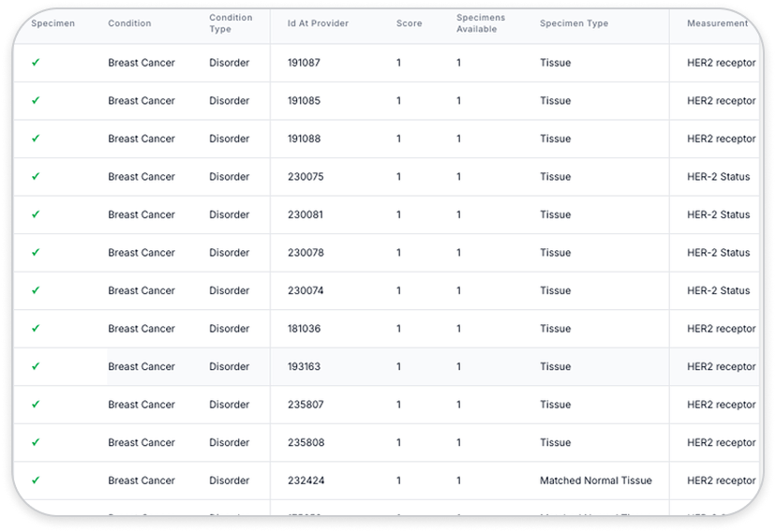Click HER2 receptor measurement in row 232424
776x532 pixels.
[x=721, y=480]
